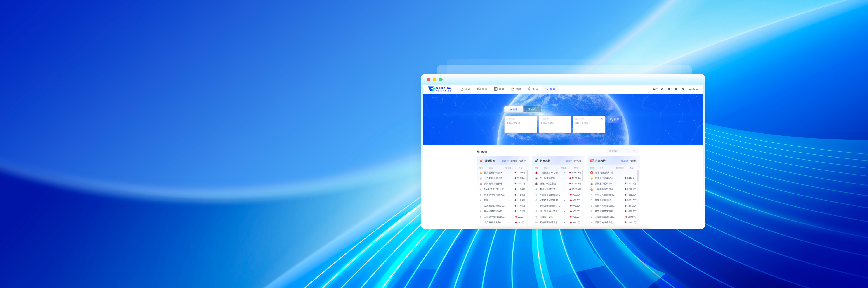Click the Douyin logo icon
This screenshot has height=288, width=868.
[x=537, y=161]
